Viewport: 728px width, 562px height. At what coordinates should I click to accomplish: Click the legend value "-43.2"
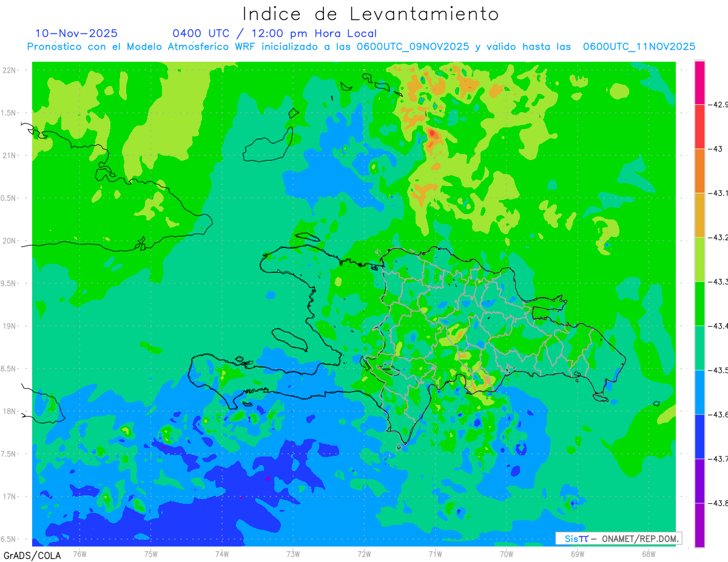coord(718,238)
